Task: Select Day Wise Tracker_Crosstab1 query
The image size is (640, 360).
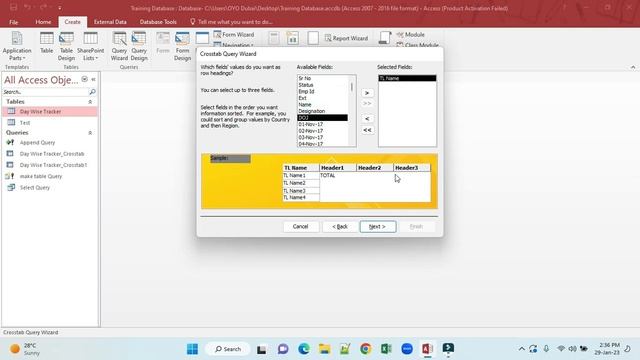Action: point(50,165)
